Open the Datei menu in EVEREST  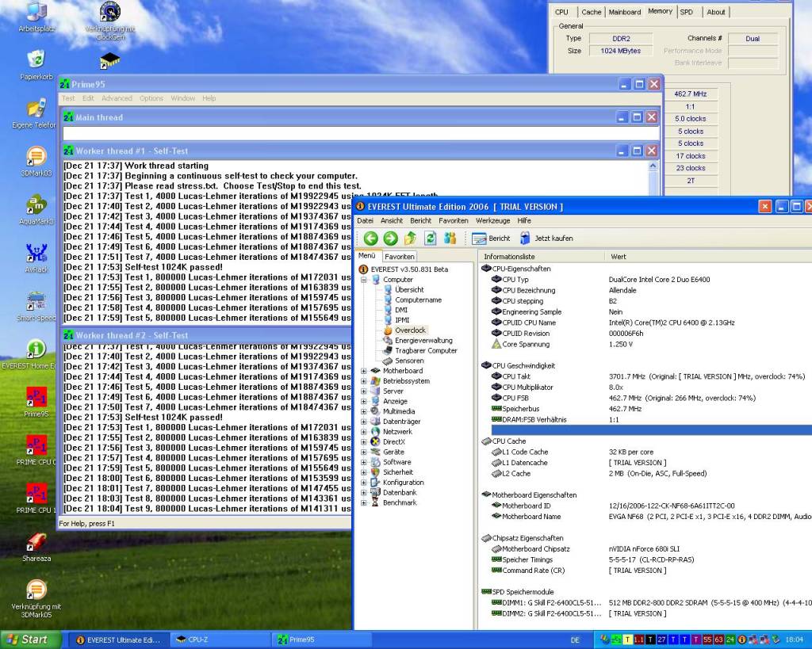coord(365,220)
